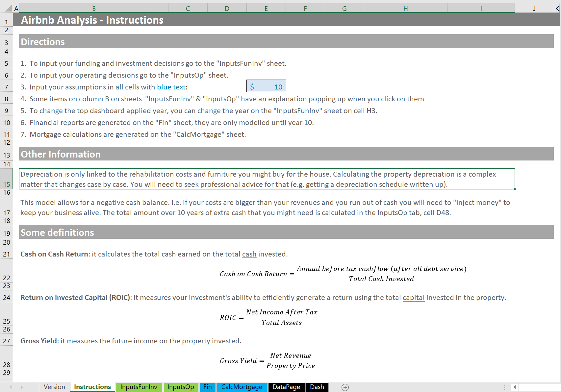This screenshot has height=392, width=561.
Task: Click the 'Gross Yield' definition text
Action: point(131,341)
